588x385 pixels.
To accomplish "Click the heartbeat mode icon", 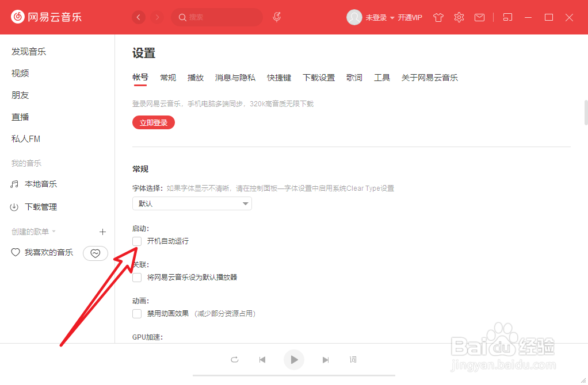I will [96, 253].
